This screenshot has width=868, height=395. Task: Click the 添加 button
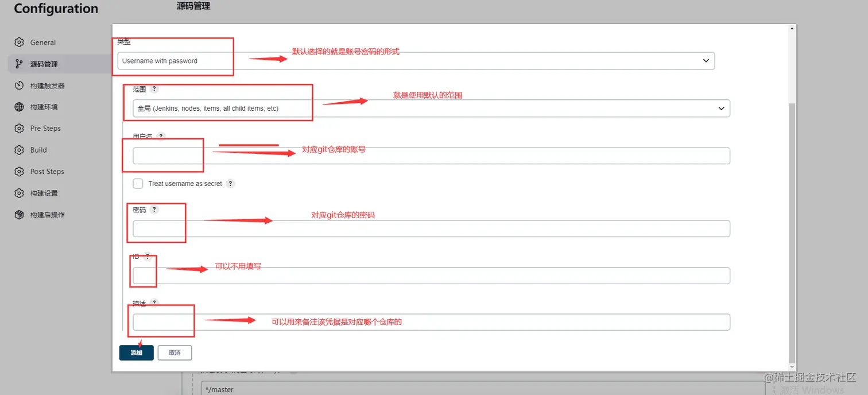(136, 353)
